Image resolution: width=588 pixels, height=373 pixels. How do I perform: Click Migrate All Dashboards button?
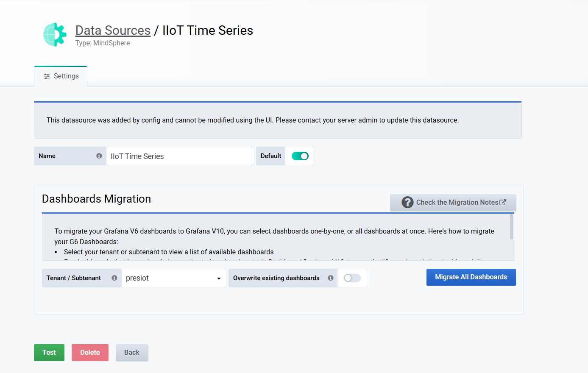[x=471, y=277]
